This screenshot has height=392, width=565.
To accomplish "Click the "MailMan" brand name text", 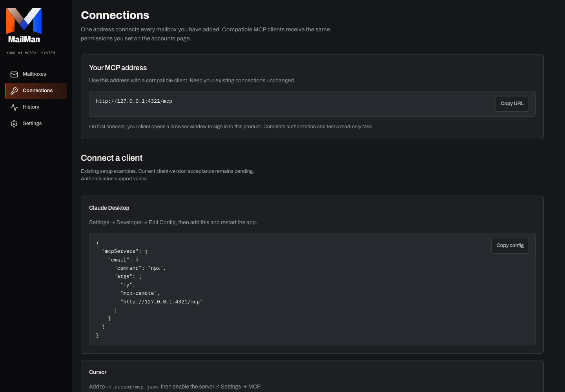I will pyautogui.click(x=24, y=39).
